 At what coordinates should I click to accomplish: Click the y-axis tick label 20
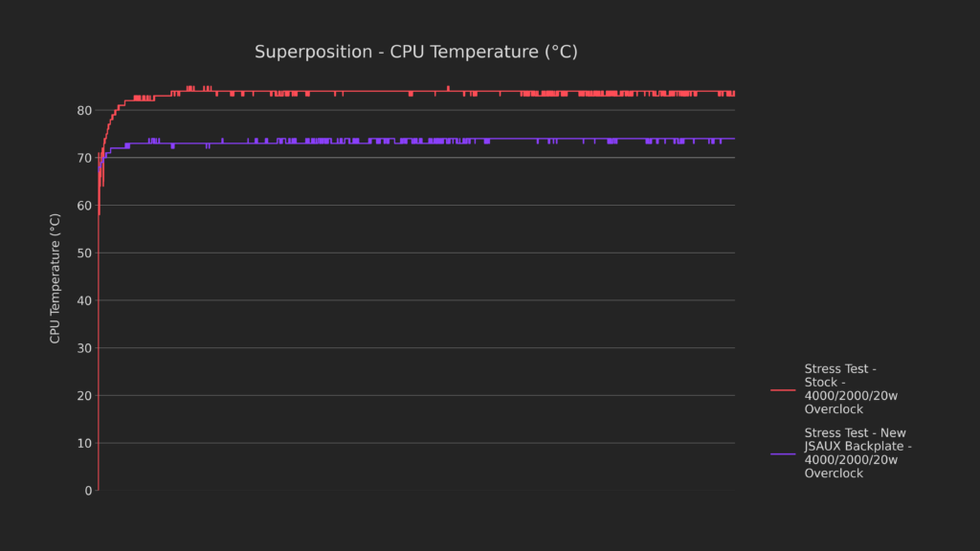(x=84, y=396)
